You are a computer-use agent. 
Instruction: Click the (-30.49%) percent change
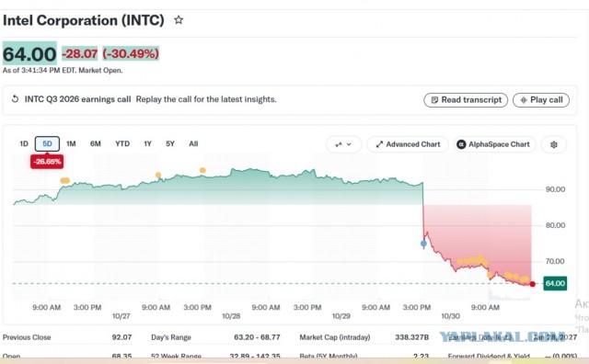pyautogui.click(x=131, y=53)
